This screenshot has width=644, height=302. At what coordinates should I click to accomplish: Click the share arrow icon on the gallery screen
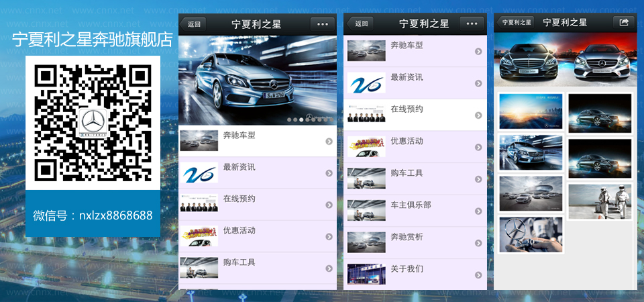point(623,22)
